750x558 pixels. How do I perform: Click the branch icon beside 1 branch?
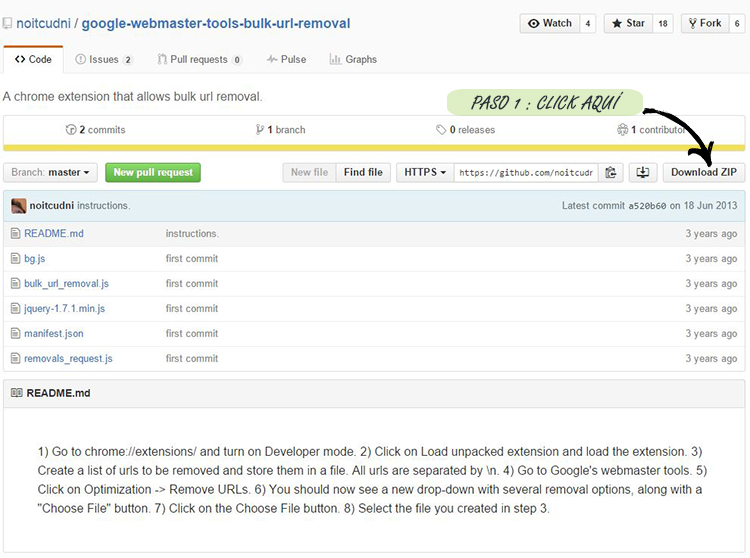tap(259, 130)
